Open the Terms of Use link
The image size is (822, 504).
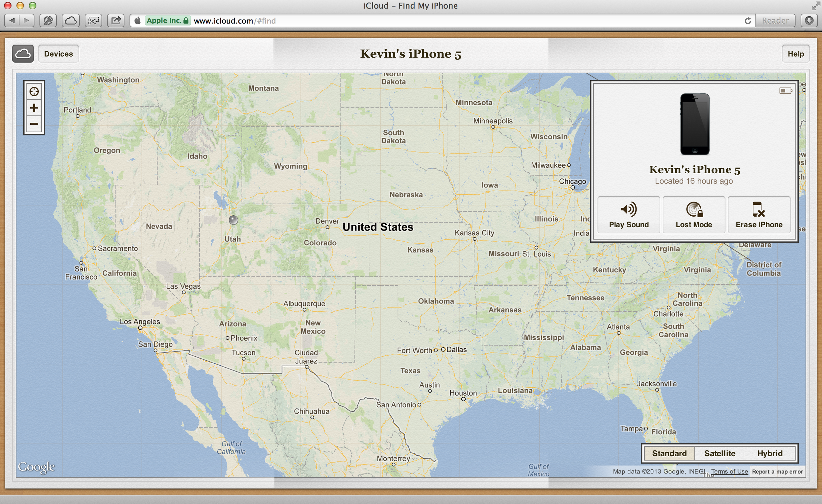(x=729, y=471)
